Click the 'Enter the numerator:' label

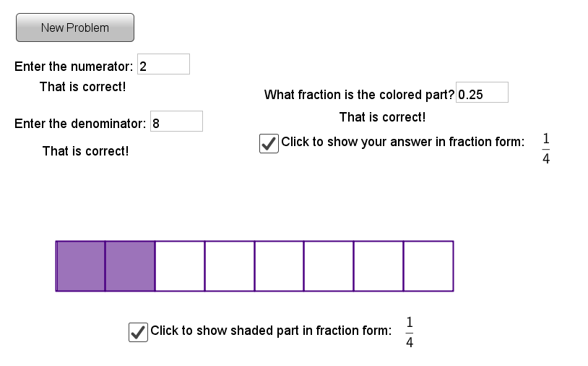pyautogui.click(x=74, y=67)
